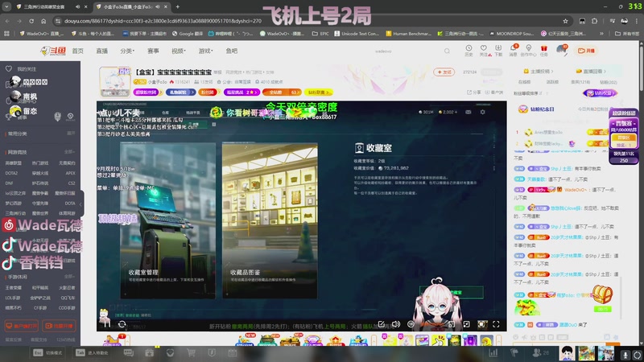Screen dimensions: 644x362
Task: Click 客户端打开 button in the sidebar
Action: tap(22, 326)
